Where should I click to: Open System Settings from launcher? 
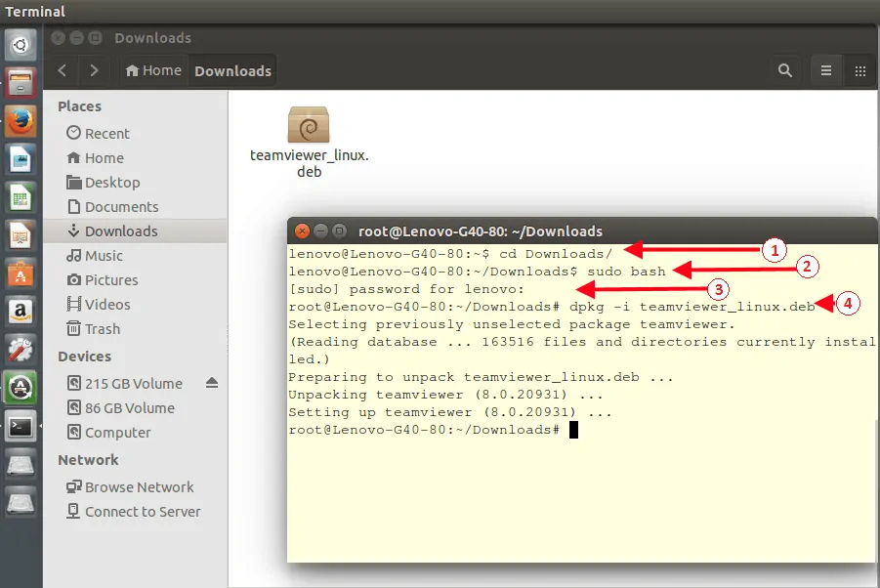(21, 350)
